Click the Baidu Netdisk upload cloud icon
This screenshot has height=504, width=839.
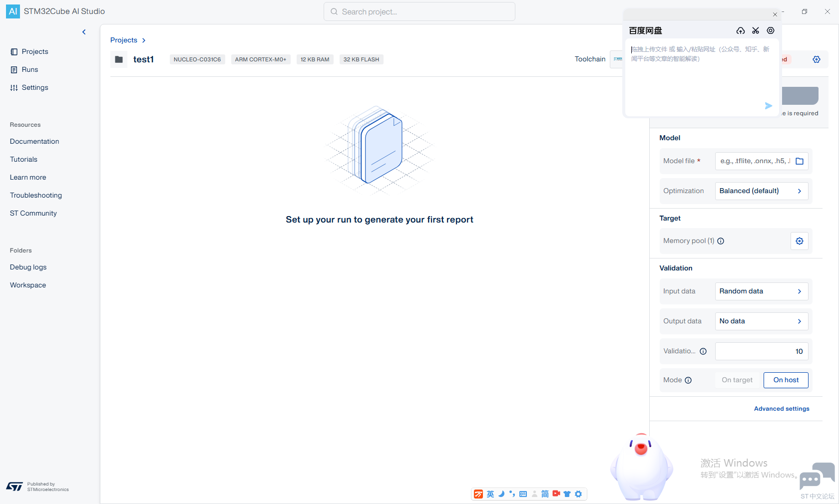[x=741, y=31]
